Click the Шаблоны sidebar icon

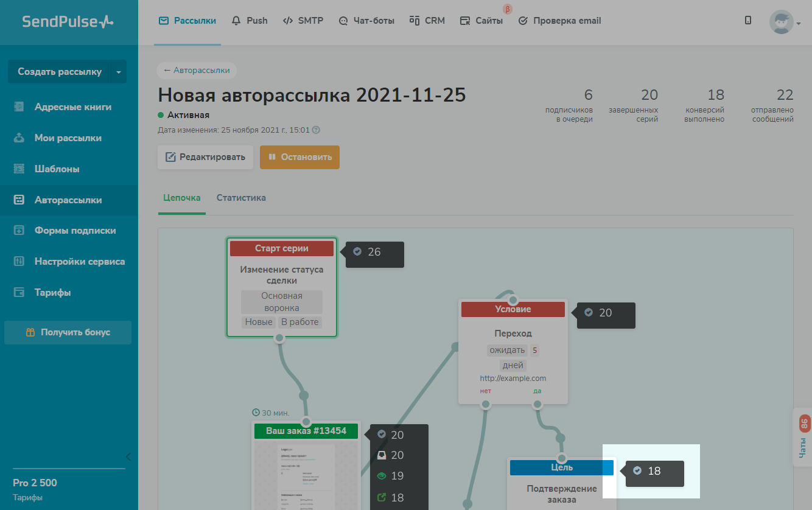[x=19, y=169]
